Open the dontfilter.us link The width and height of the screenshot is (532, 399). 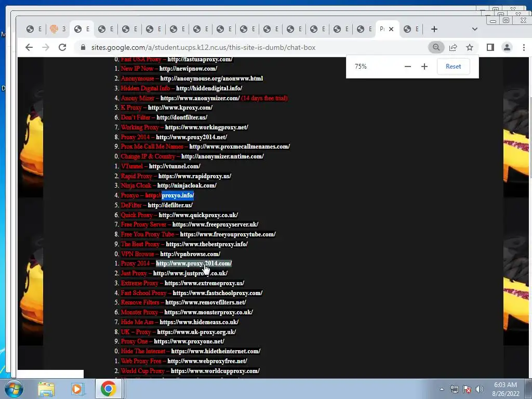point(182,117)
